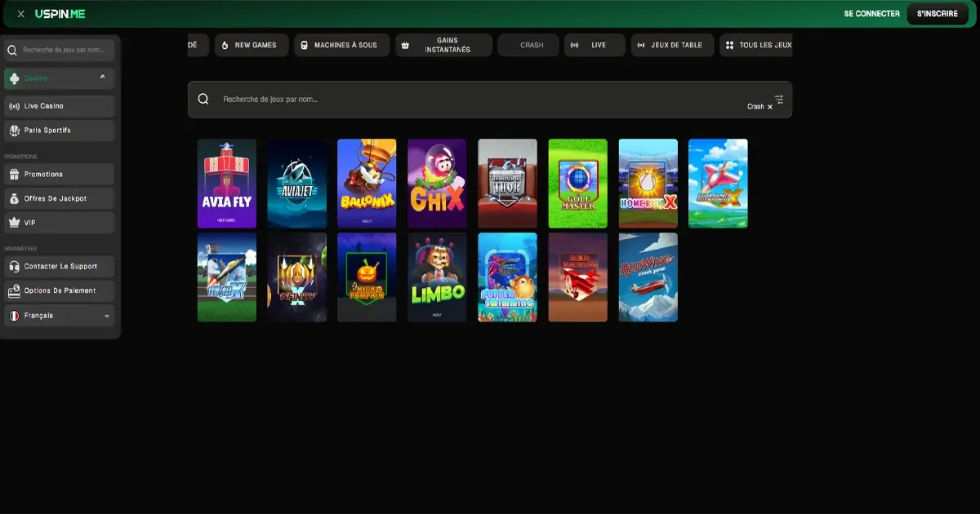980x514 pixels.
Task: Select the Tous Les Jeux tab
Action: pos(755,45)
